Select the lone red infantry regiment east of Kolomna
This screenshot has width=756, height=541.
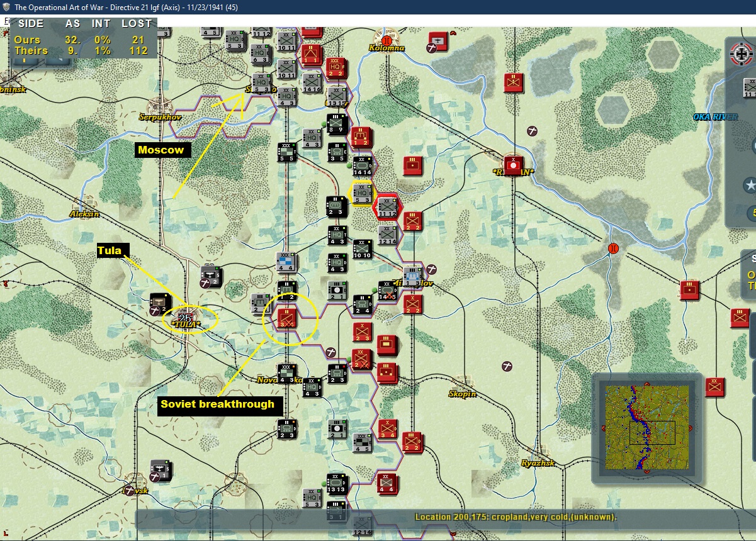[515, 81]
